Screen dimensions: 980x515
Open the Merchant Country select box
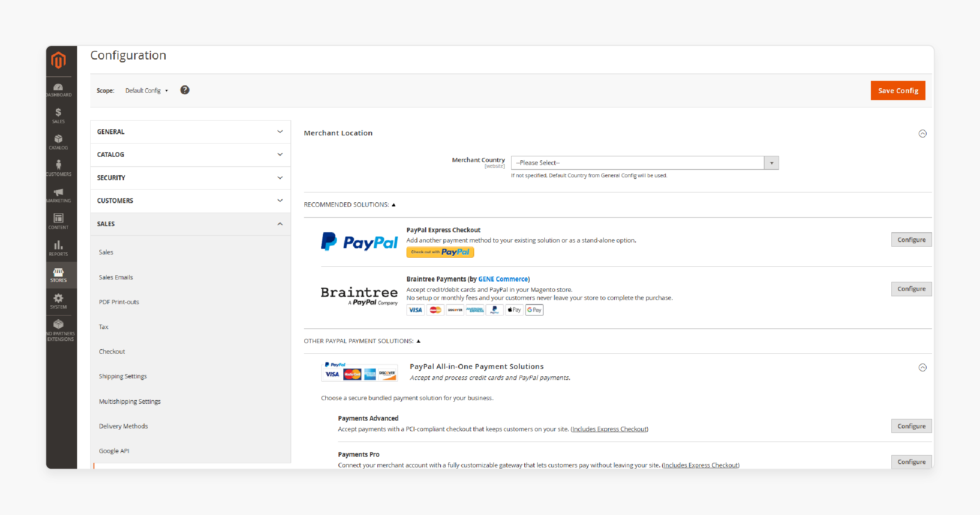pos(644,163)
